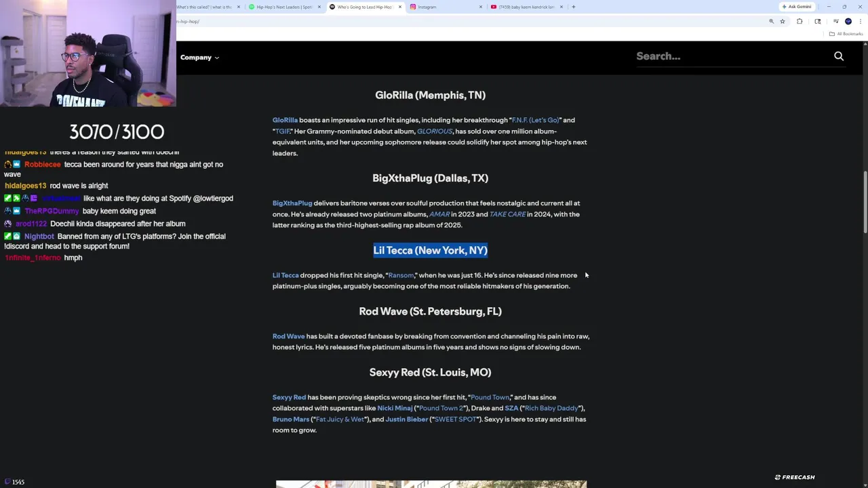Viewport: 868px width, 488px height.
Task: Open the Justin Bieber artist link
Action: (x=407, y=419)
